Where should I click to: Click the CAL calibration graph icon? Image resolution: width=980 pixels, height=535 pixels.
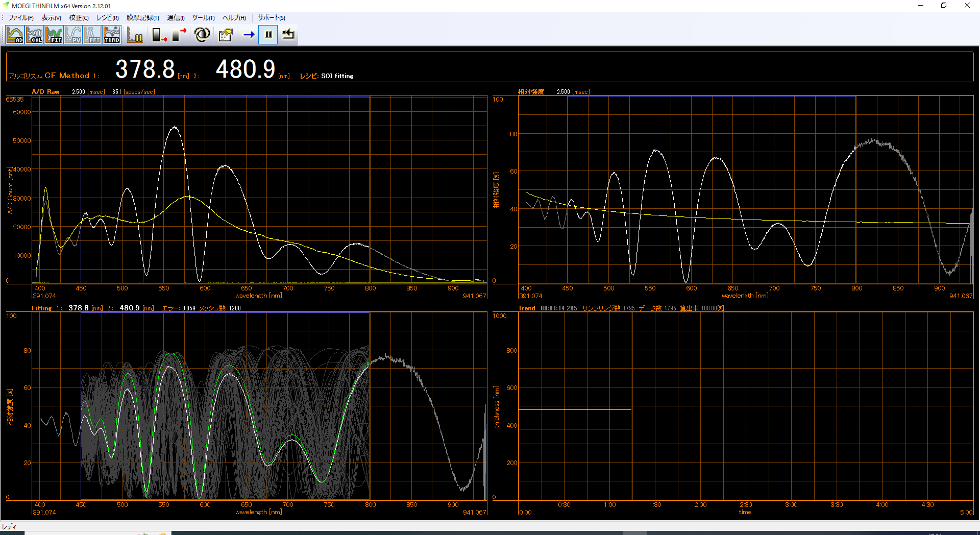[x=34, y=35]
